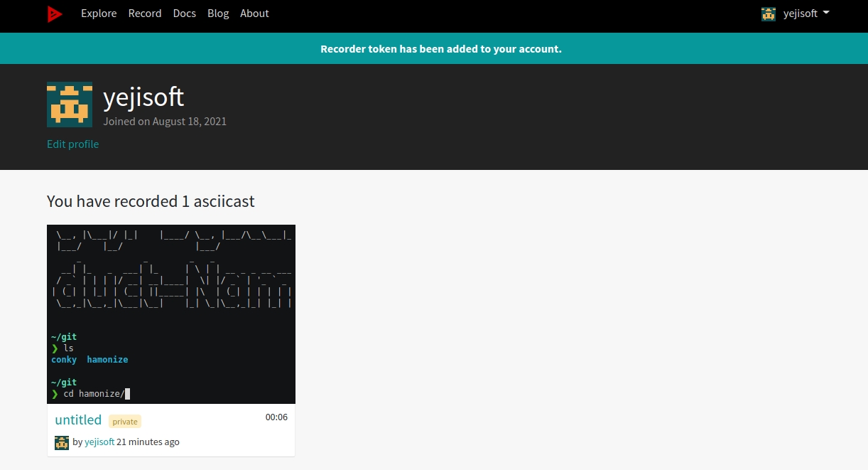This screenshot has height=470, width=868.
Task: Click the Edit profile link
Action: (x=72, y=144)
